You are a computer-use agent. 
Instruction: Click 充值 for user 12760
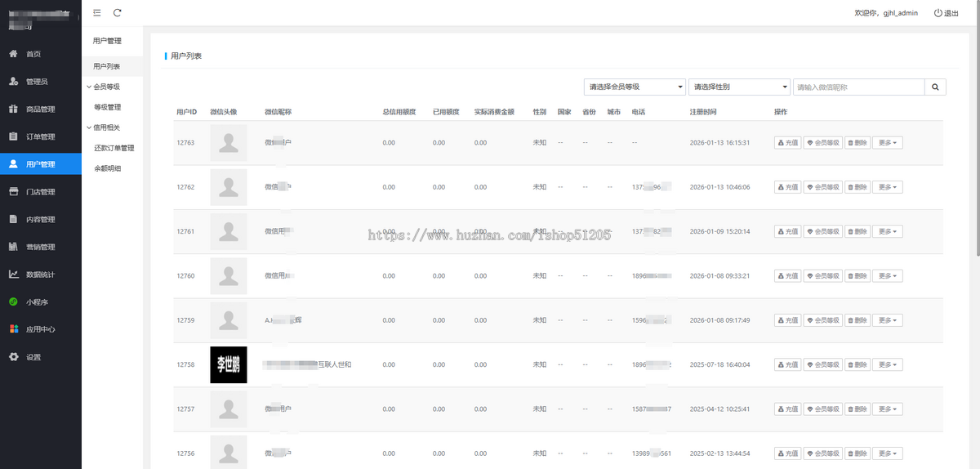click(787, 276)
